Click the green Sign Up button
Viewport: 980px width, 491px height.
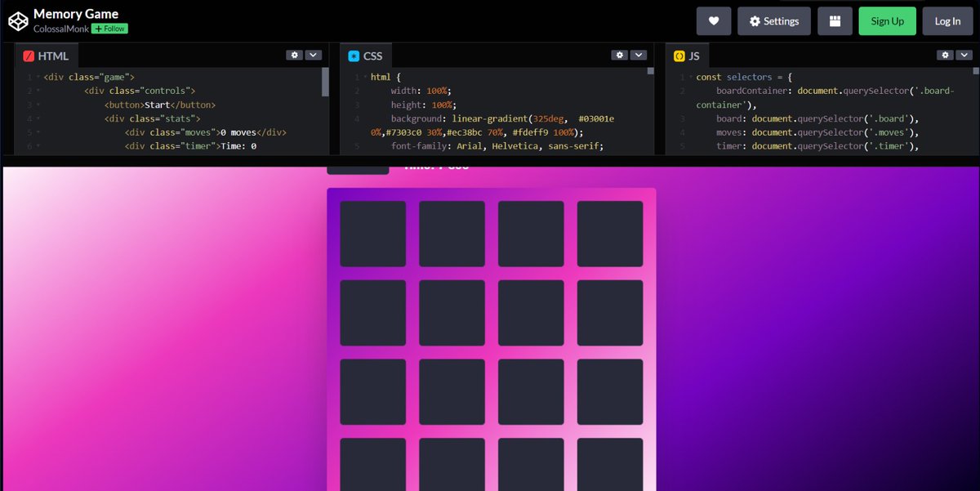click(x=888, y=21)
